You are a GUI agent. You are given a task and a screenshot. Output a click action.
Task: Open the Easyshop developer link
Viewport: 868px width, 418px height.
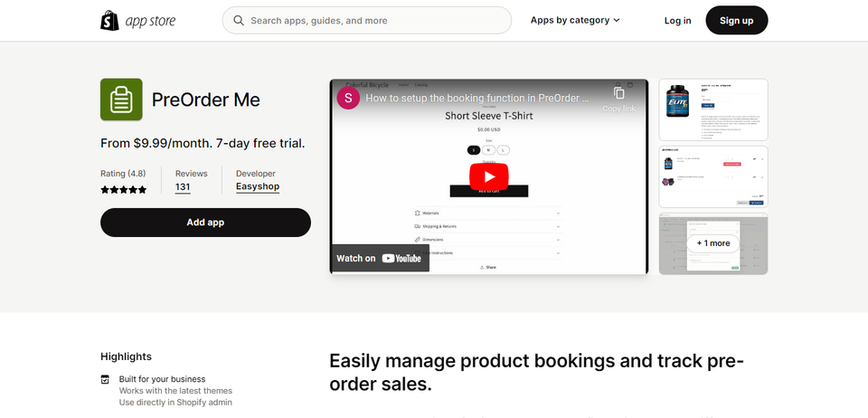coord(258,187)
